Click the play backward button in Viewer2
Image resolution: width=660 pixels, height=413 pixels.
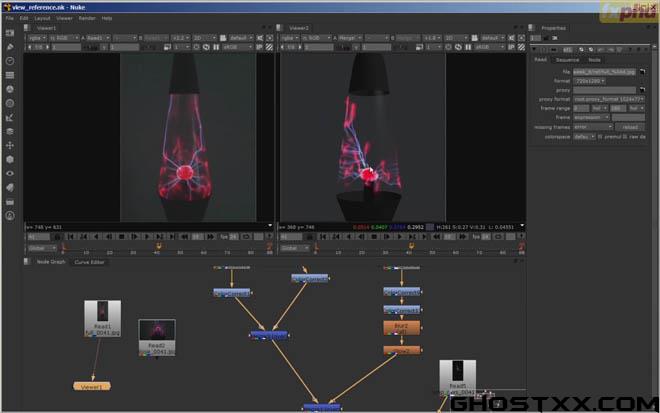(349, 237)
